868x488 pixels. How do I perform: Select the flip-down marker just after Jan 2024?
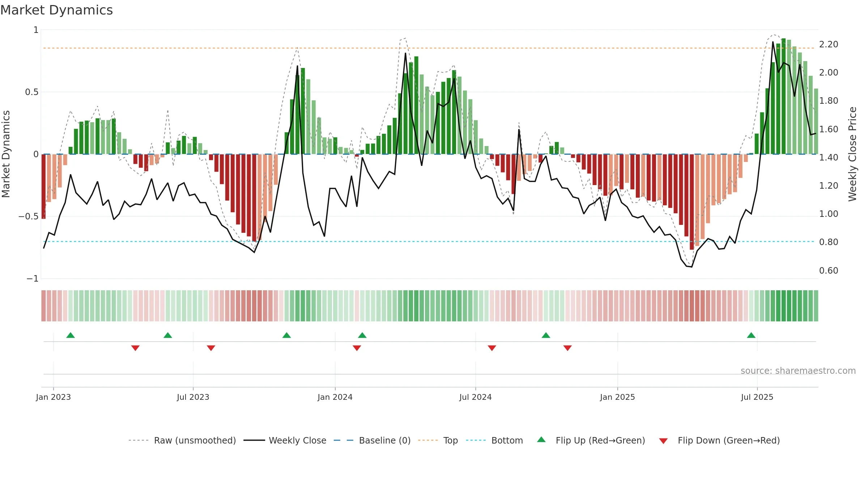point(357,348)
